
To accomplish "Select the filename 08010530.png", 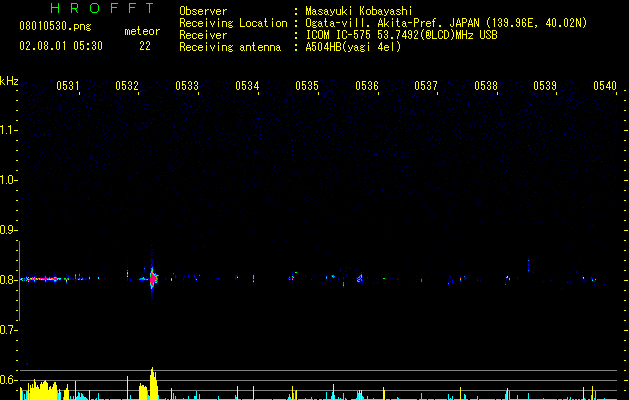I will click(x=55, y=27).
